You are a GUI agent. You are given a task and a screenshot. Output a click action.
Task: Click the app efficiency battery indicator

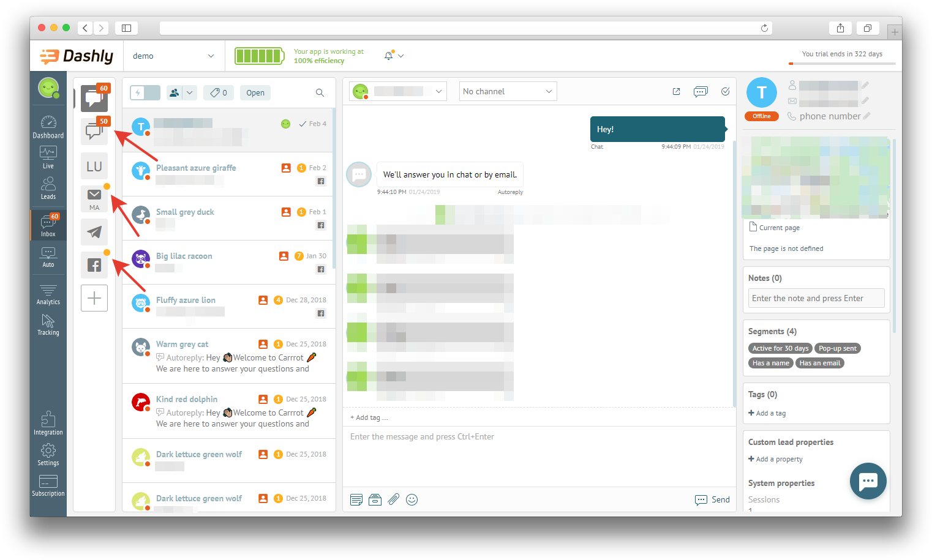tap(260, 56)
